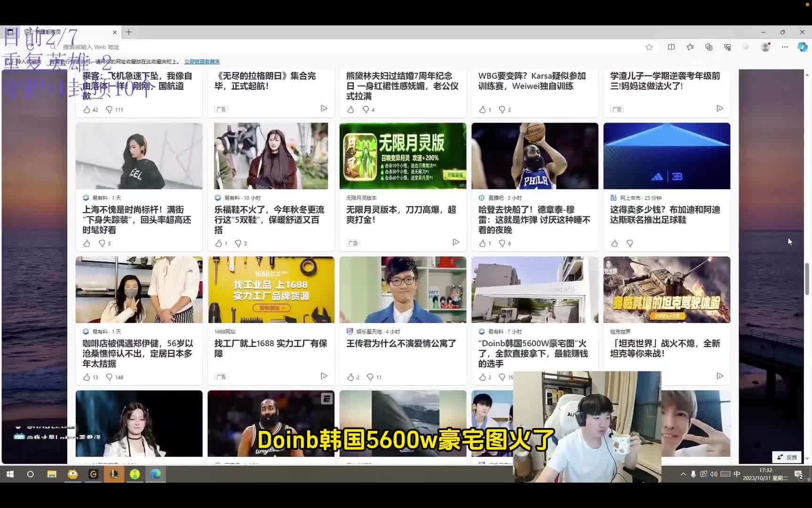Open the Logitech G HUB taskbar icon

coord(93,474)
